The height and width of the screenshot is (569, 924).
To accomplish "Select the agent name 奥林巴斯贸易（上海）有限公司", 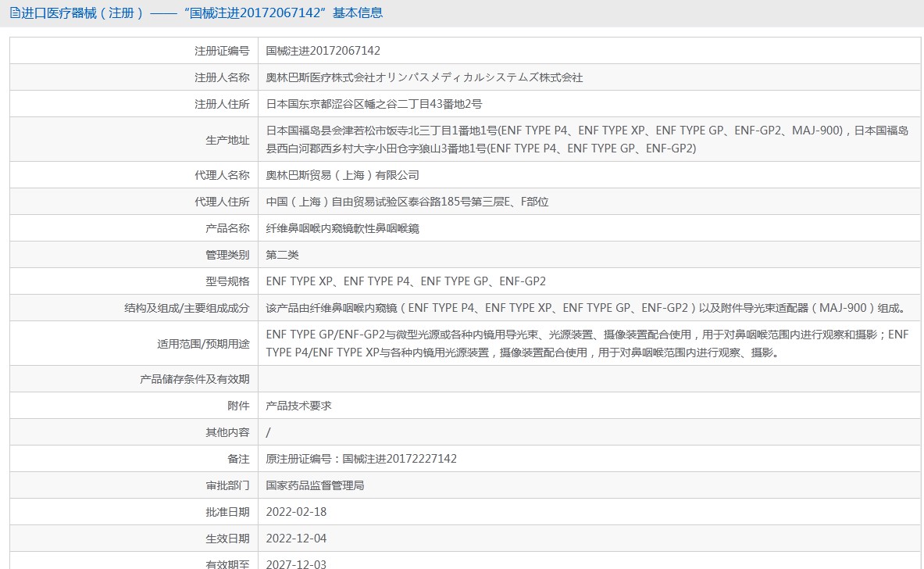I will [x=342, y=175].
